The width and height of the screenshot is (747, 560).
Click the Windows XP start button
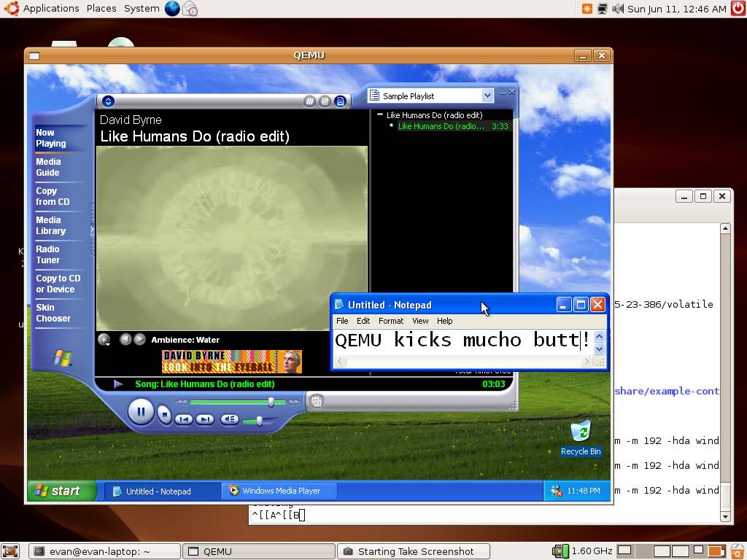(61, 491)
